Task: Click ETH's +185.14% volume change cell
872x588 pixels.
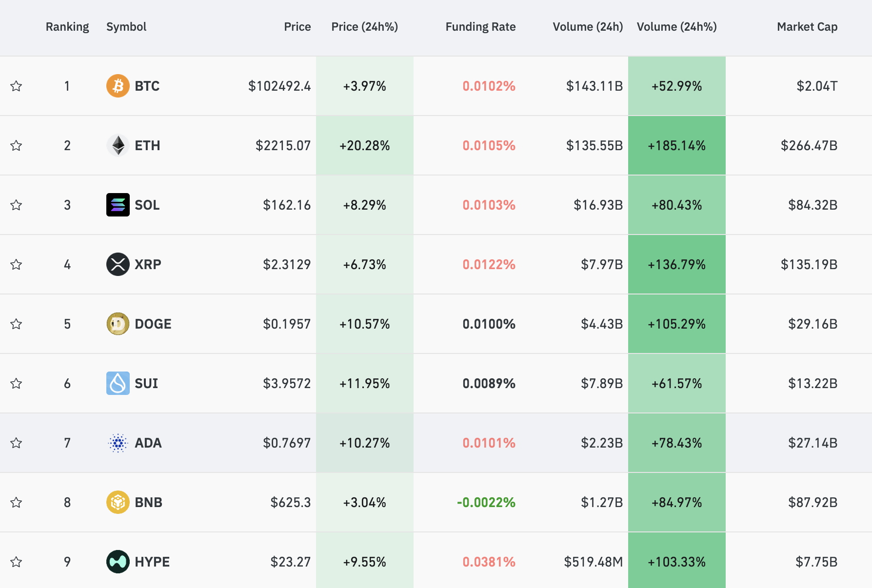Action: click(676, 145)
